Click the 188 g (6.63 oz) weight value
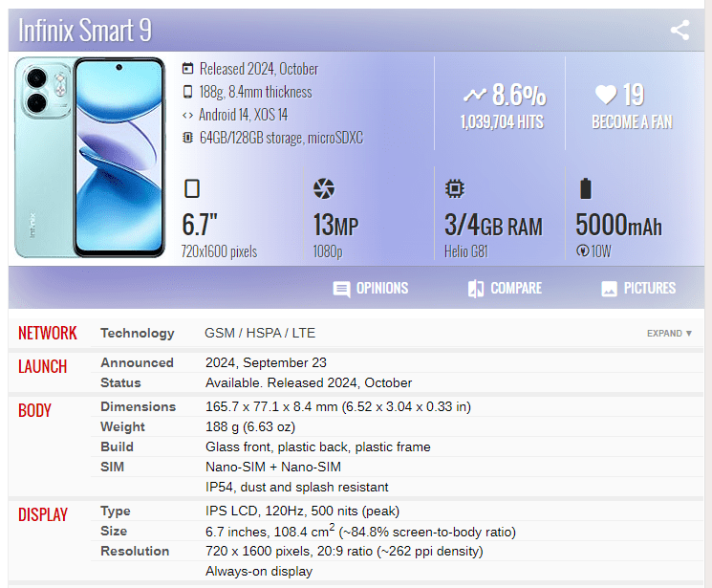This screenshot has width=712, height=588. pyautogui.click(x=250, y=426)
